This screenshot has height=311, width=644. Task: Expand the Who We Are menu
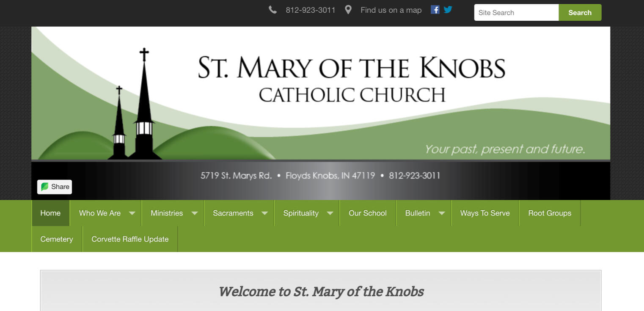coord(100,213)
